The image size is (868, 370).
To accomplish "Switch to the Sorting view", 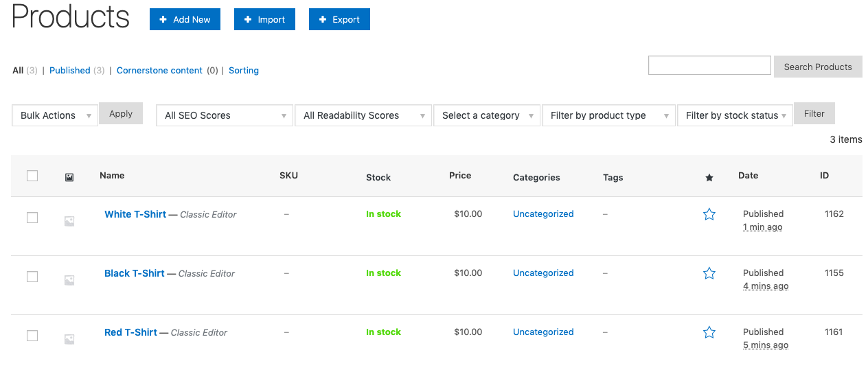I will click(x=244, y=70).
